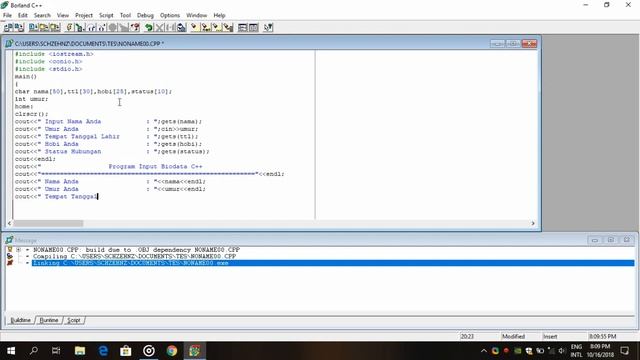Open the Window menu

(196, 15)
